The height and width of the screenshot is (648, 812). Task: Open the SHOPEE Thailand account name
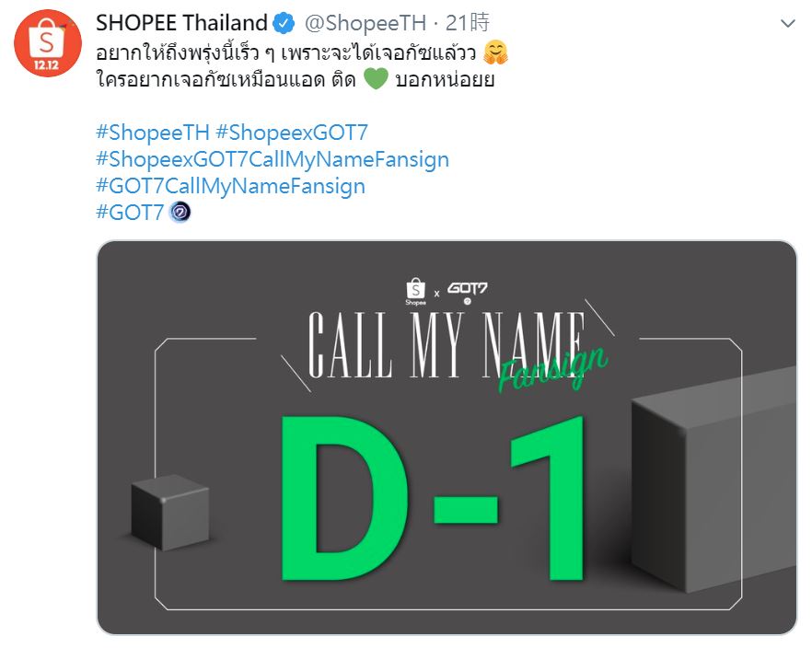pos(181,23)
